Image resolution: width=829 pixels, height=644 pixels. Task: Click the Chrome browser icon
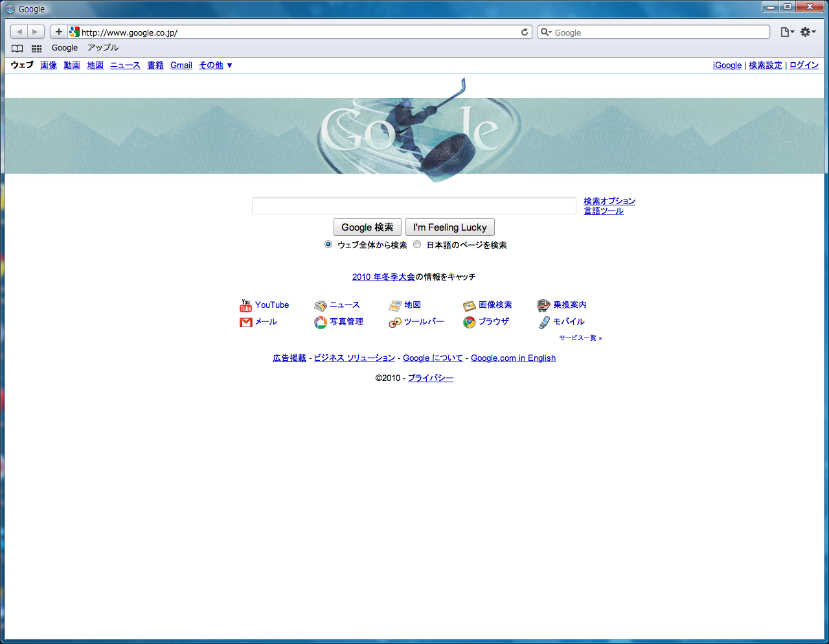click(470, 322)
